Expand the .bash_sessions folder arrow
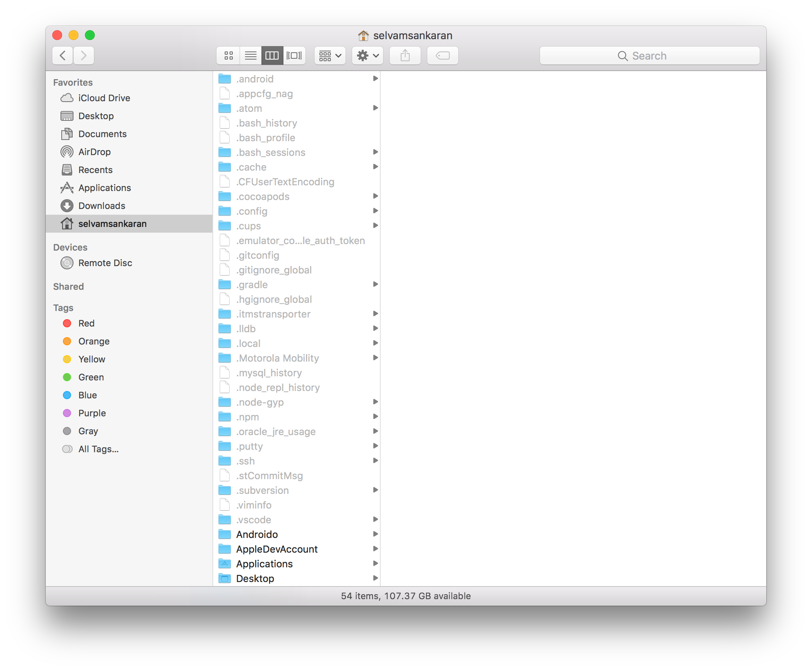 tap(375, 152)
